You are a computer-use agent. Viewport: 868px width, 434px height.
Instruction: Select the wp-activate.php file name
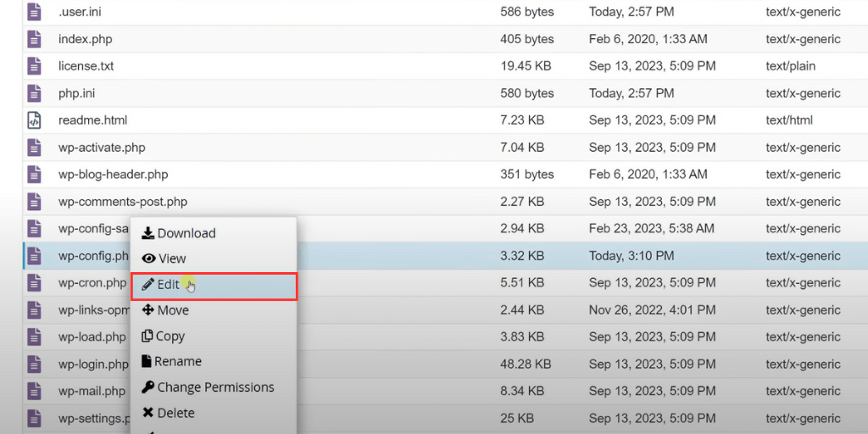102,147
